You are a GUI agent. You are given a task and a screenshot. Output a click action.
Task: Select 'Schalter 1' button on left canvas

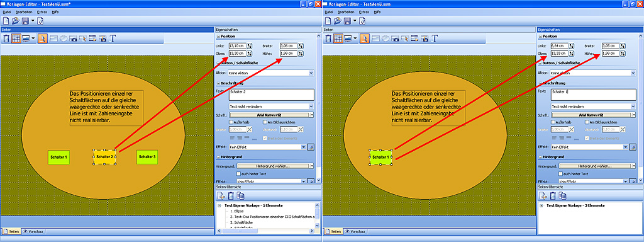click(58, 157)
